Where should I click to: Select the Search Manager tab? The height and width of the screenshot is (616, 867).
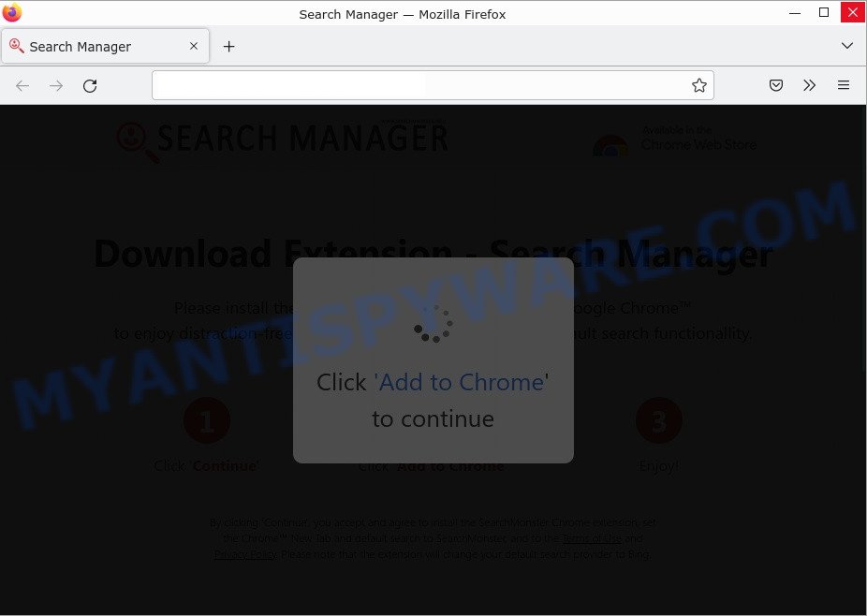[105, 47]
